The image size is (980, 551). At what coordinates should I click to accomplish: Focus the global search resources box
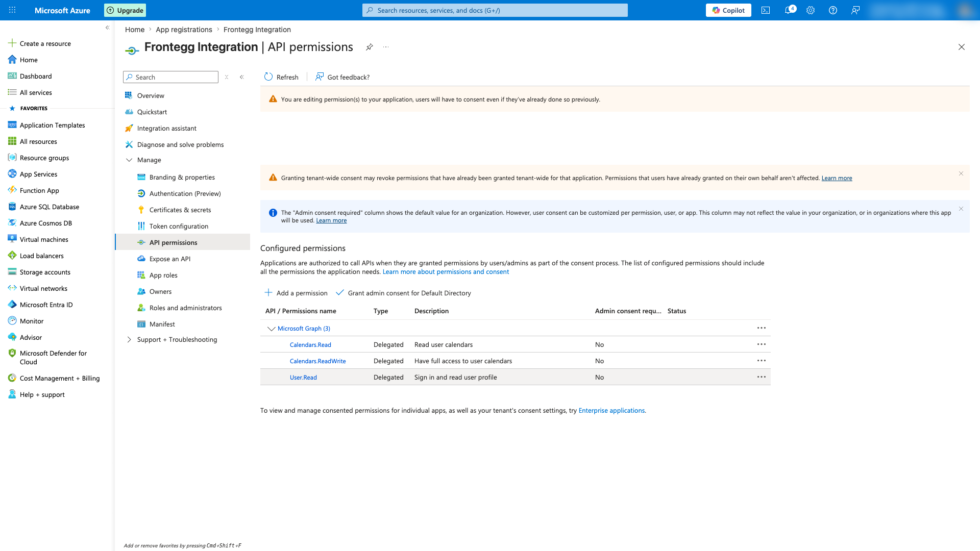(x=495, y=10)
